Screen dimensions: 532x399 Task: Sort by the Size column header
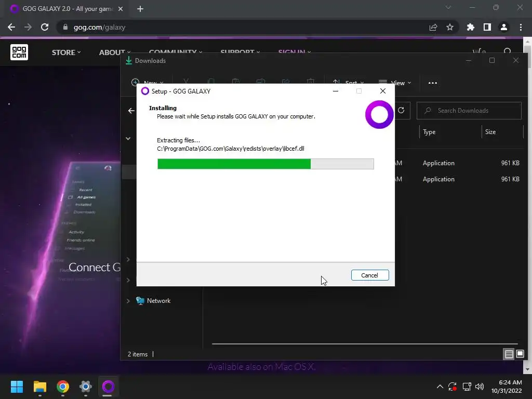click(490, 132)
